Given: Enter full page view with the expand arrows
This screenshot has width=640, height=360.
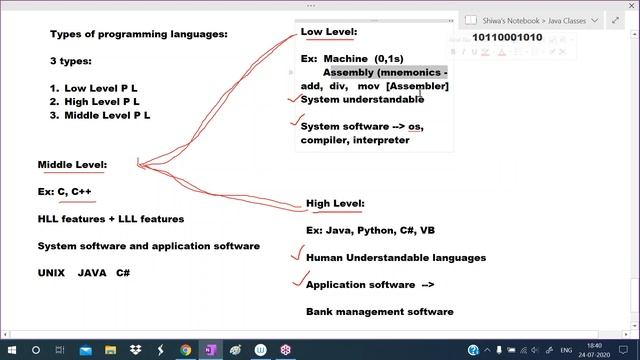Looking at the screenshot, I should 616,20.
